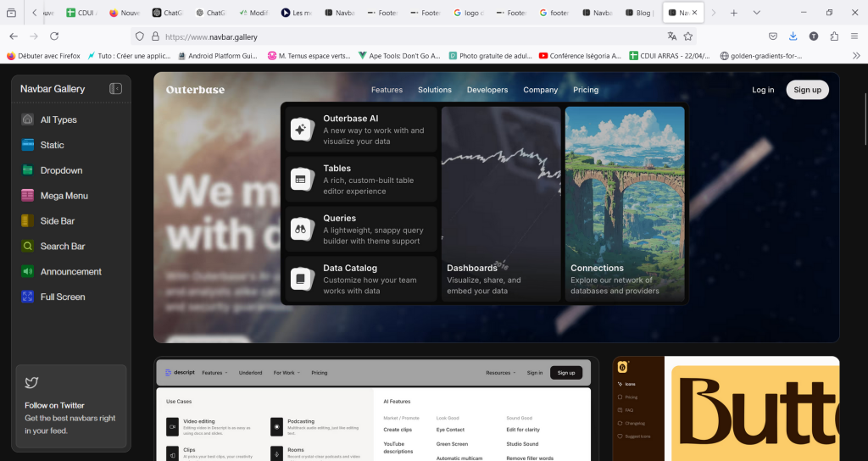This screenshot has width=868, height=461.
Task: Select the All Types home icon
Action: (x=28, y=119)
